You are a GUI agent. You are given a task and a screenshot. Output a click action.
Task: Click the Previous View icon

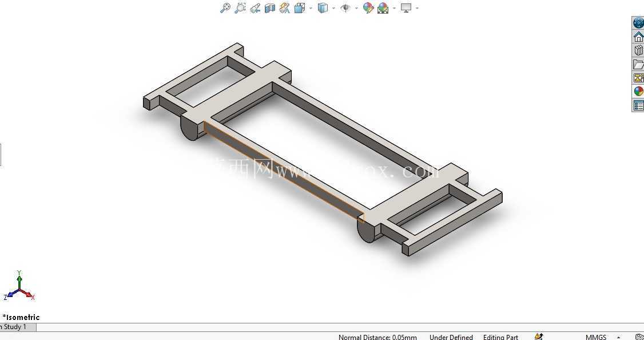255,8
